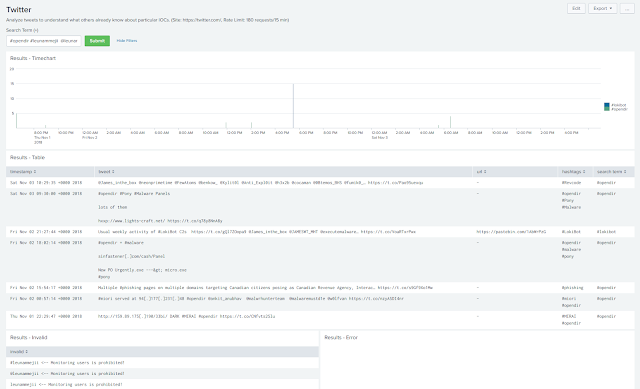Select timestamp Fri Nov 02 08:57:14 cell
Viewport: 640px width, 389px height.
point(46,299)
